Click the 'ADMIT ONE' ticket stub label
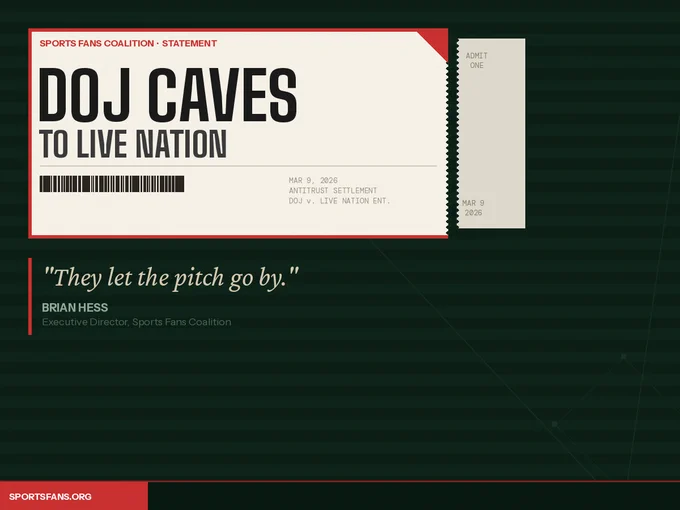This screenshot has height=510, width=680. click(477, 60)
